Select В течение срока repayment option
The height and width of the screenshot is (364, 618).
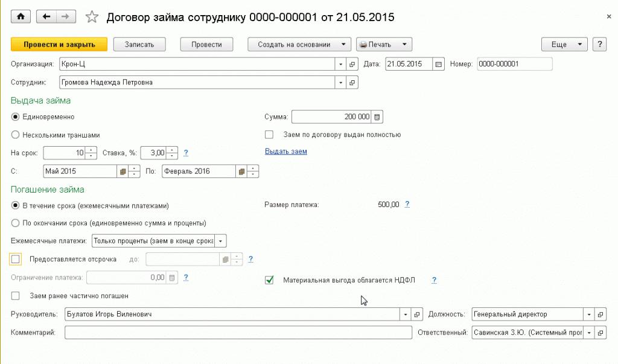[x=15, y=205]
